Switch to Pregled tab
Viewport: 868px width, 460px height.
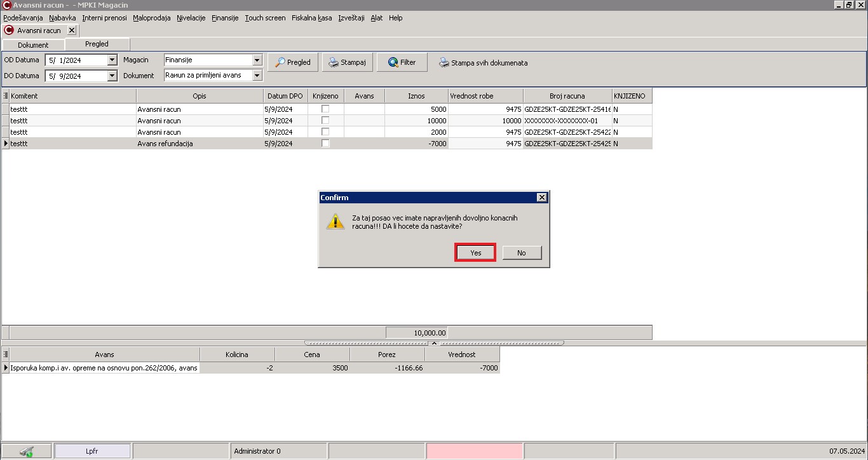[97, 44]
